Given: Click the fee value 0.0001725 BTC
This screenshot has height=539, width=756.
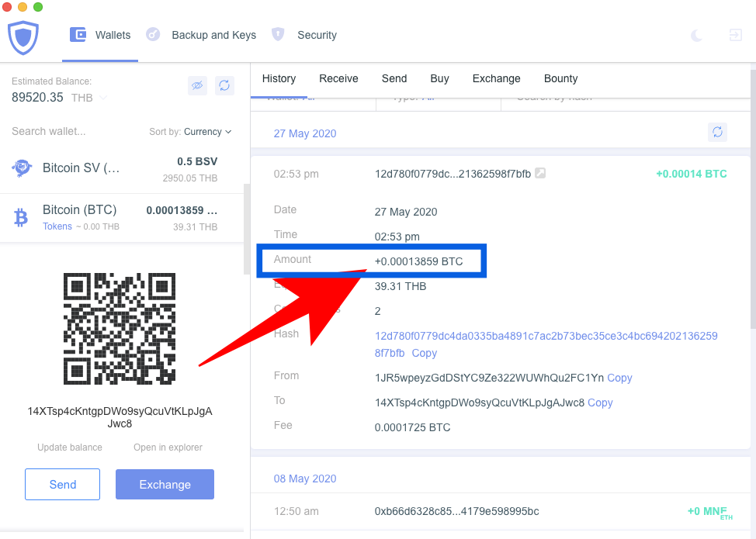Looking at the screenshot, I should coord(412,427).
